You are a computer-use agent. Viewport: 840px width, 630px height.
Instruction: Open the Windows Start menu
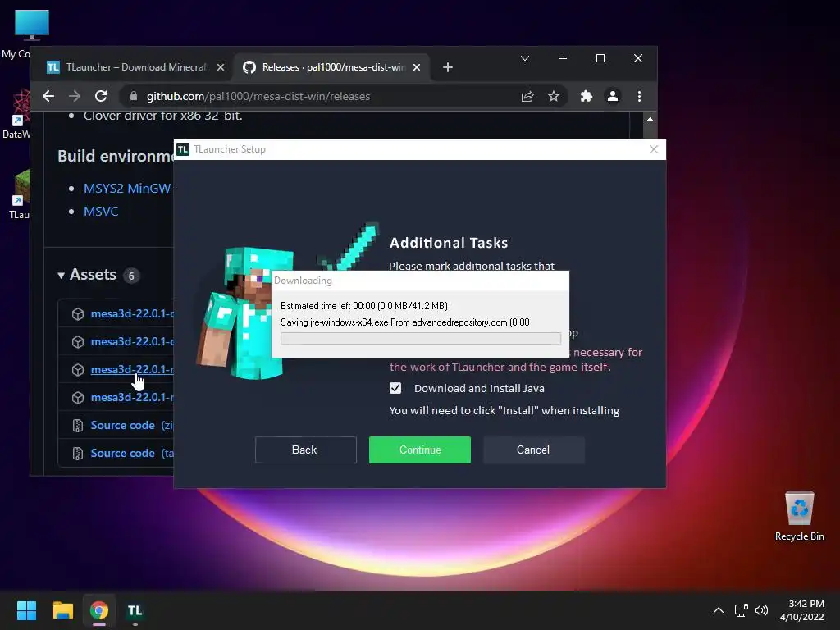click(26, 610)
